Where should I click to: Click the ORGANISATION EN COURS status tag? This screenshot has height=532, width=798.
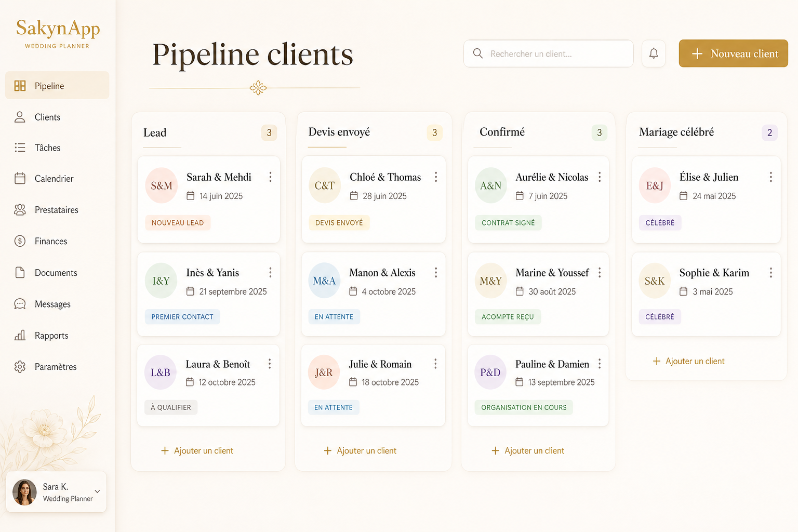click(x=524, y=407)
